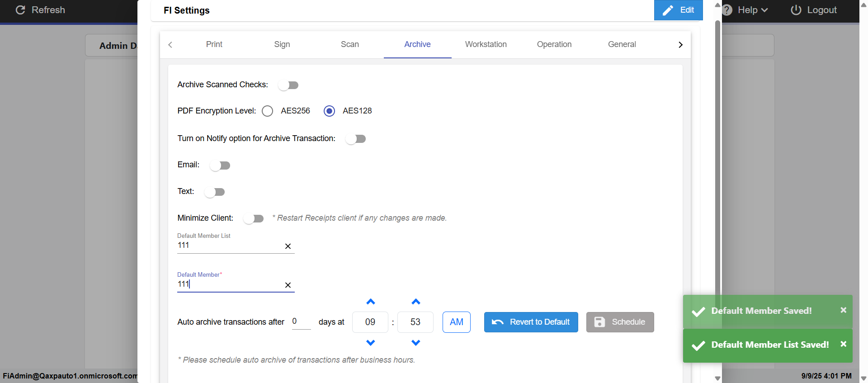Clear the Default Member field

(x=288, y=285)
